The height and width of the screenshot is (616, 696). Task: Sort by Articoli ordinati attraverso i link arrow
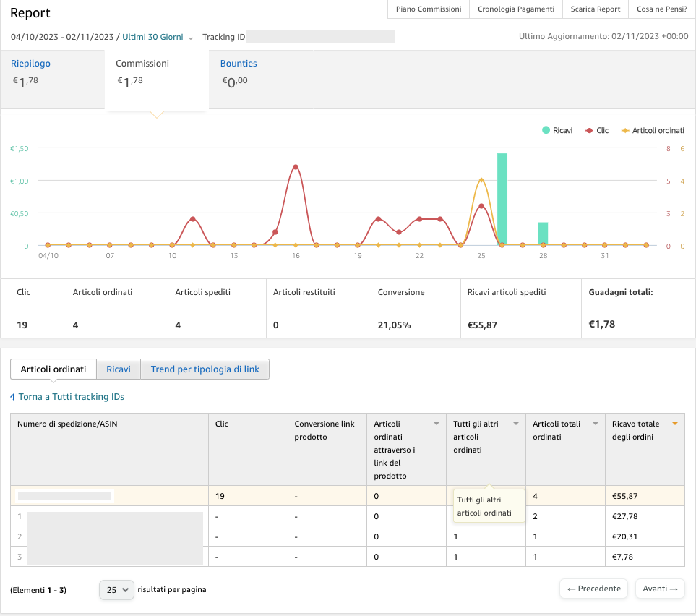(437, 424)
